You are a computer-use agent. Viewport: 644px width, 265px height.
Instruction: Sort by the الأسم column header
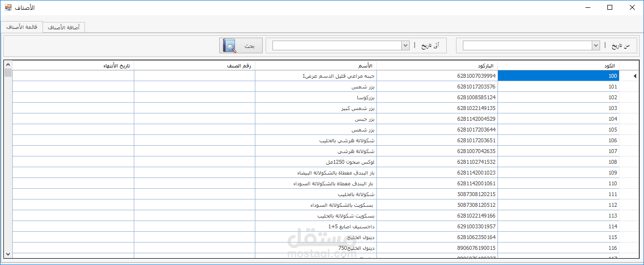[316, 66]
